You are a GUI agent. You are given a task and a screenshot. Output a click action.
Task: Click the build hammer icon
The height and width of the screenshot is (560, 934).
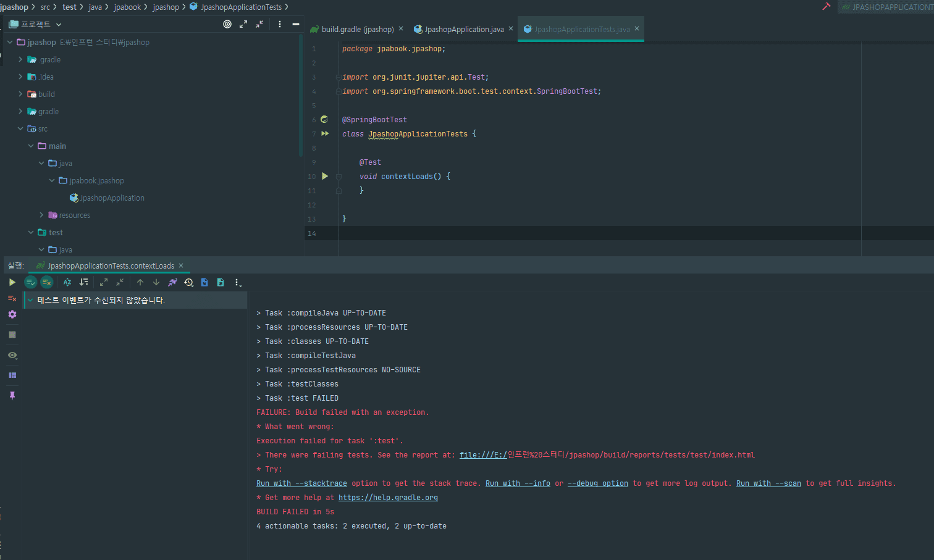coord(826,7)
